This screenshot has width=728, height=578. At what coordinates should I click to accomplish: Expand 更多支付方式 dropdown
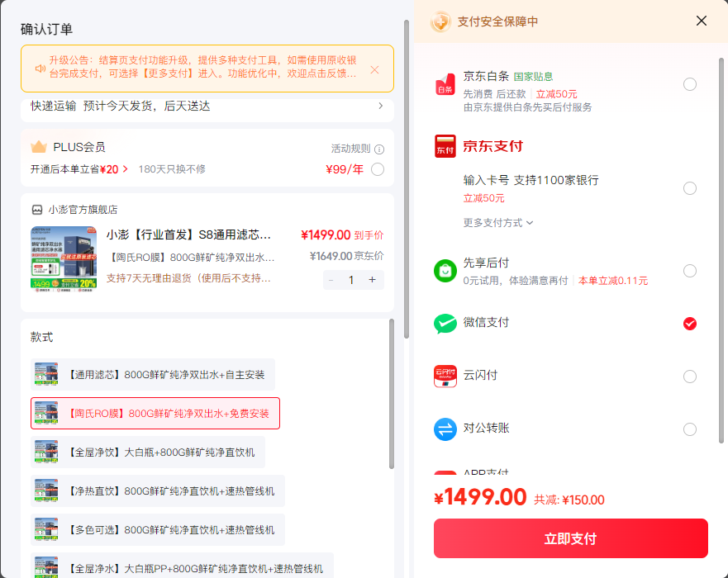click(497, 223)
